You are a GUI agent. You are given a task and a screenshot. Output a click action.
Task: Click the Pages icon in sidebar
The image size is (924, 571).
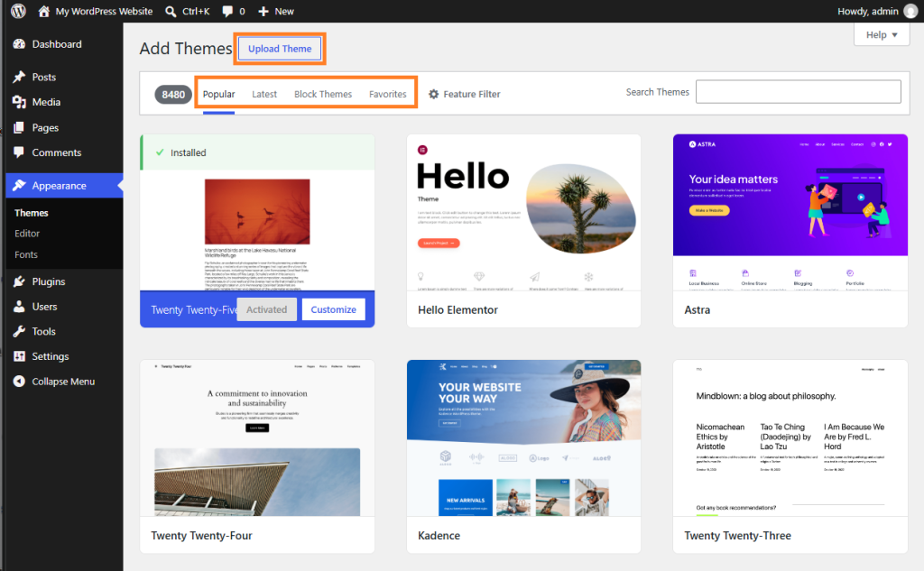tap(20, 127)
